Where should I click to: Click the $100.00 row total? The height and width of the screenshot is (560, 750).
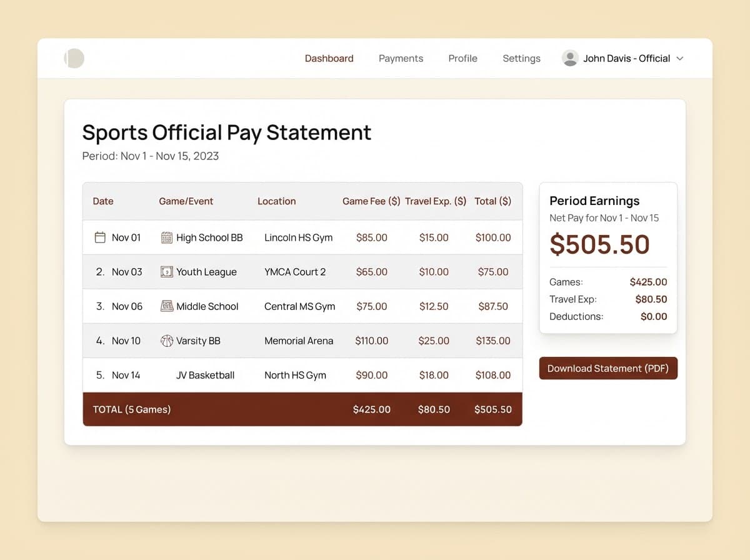493,237
